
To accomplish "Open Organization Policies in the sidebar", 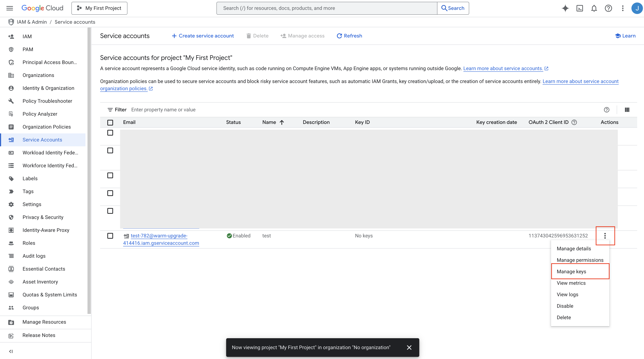I will [43, 127].
